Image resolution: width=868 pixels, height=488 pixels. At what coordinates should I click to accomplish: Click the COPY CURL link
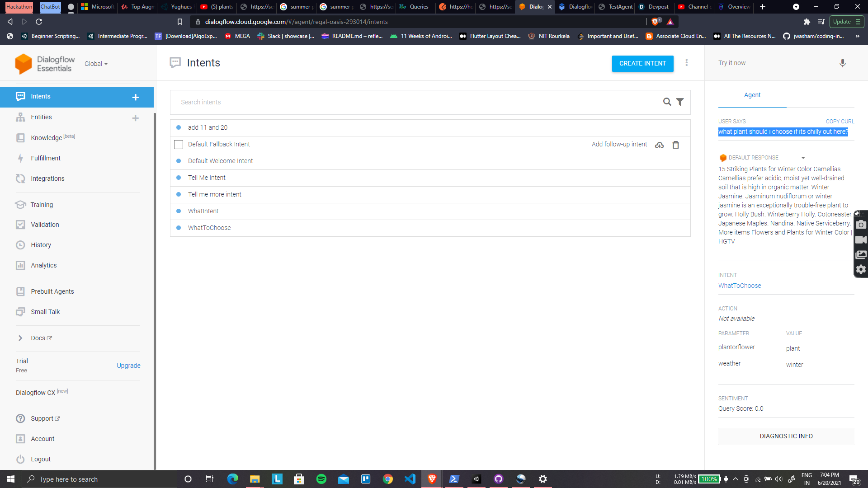[840, 122]
